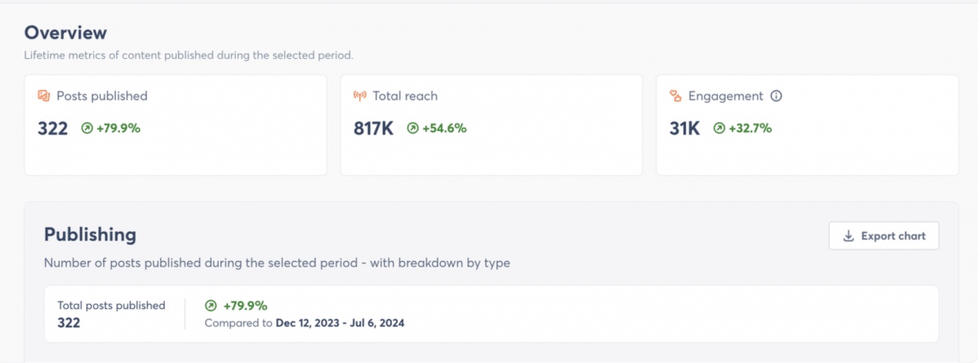Click the +54.6% reach change indicator

[444, 128]
